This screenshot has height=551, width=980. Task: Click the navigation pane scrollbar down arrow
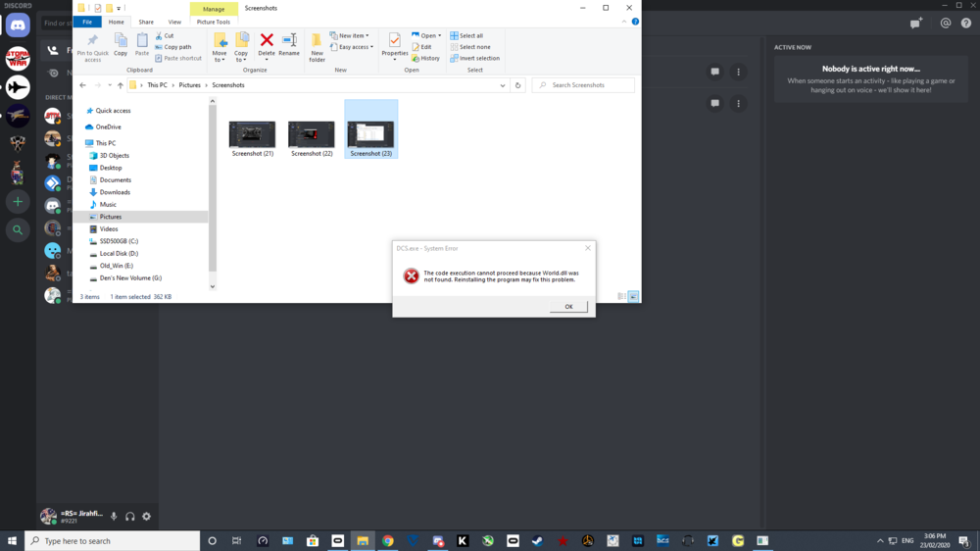click(x=213, y=286)
